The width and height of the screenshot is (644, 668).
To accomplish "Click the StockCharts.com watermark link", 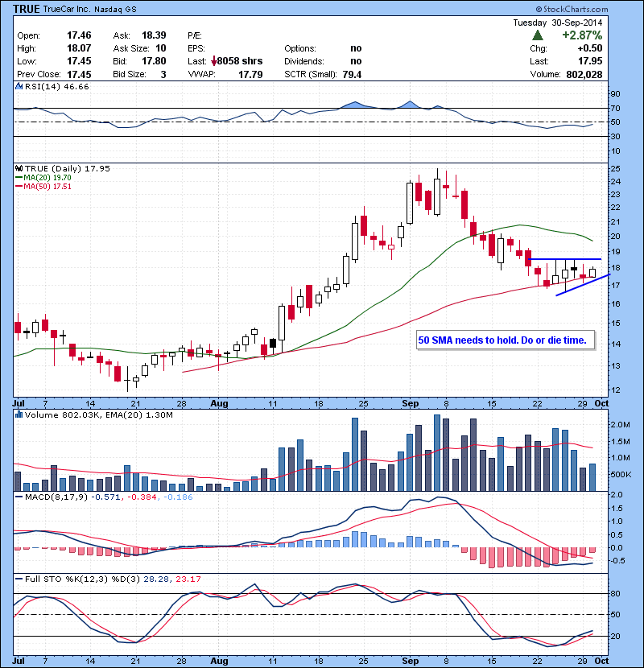I will tap(572, 9).
